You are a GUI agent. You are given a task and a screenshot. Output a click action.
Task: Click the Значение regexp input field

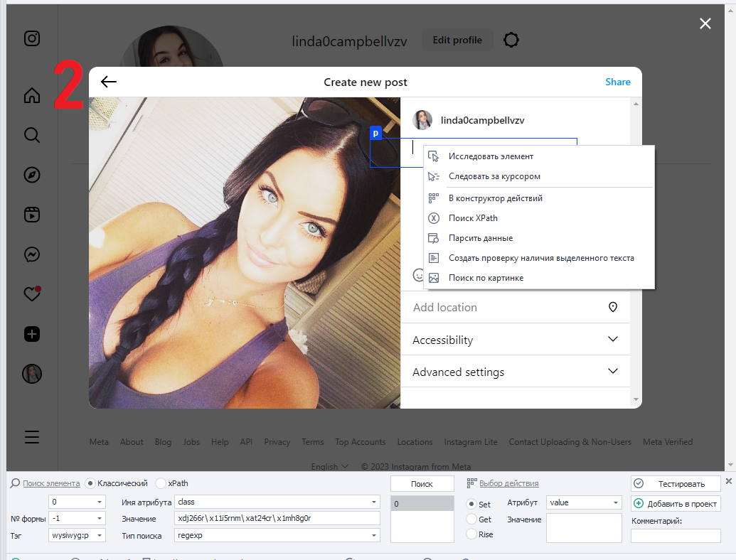(277, 518)
